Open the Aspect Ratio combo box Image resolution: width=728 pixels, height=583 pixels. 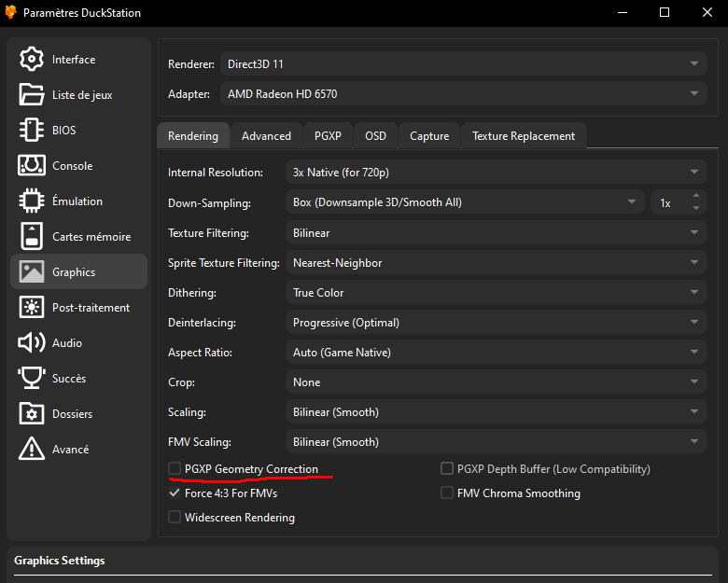[494, 352]
